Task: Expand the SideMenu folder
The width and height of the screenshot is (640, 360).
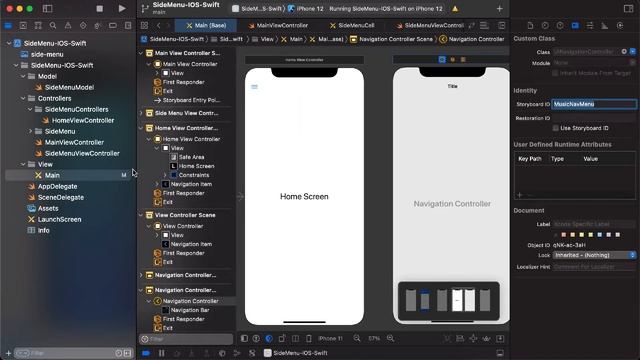Action: point(30,131)
